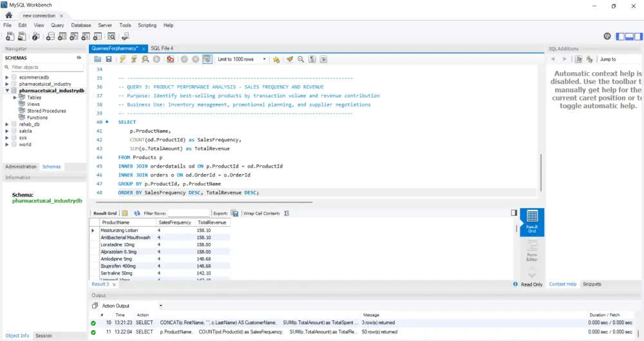Open SQL file with folder icon

click(x=98, y=59)
